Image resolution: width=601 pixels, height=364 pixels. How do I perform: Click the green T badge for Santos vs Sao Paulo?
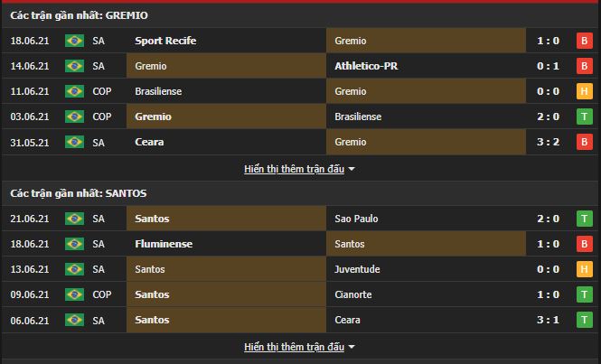tap(584, 219)
